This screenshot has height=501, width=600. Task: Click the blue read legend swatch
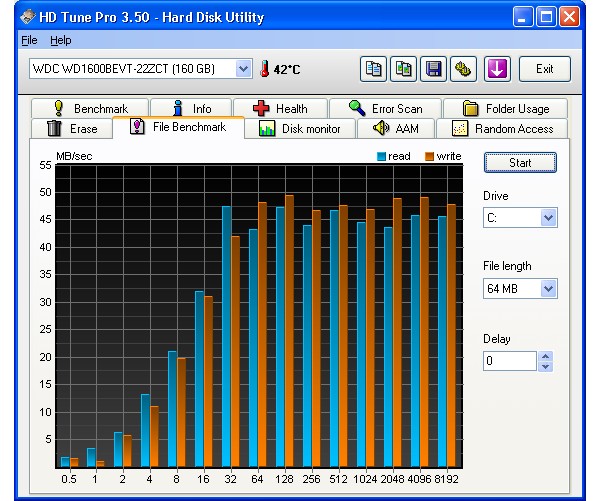click(x=381, y=156)
